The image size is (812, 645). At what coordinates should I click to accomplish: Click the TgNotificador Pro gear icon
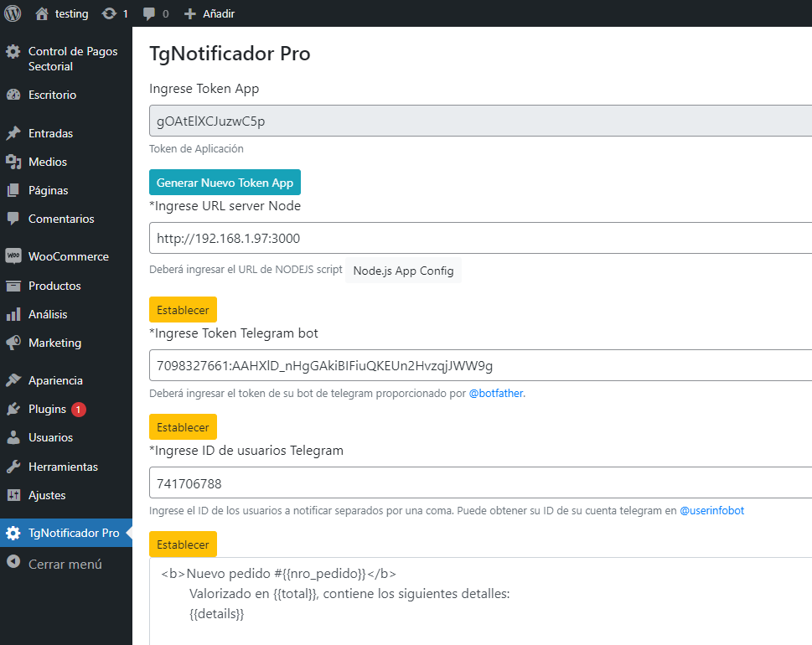pyautogui.click(x=12, y=532)
